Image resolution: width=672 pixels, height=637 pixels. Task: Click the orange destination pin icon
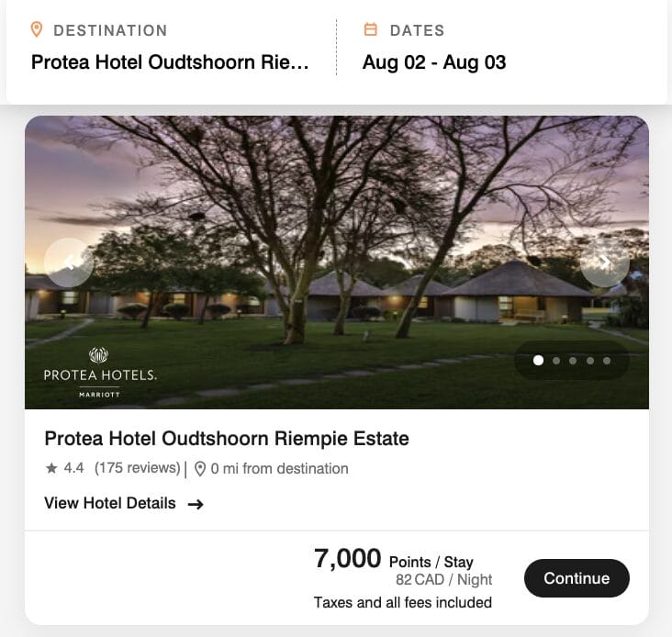[37, 30]
